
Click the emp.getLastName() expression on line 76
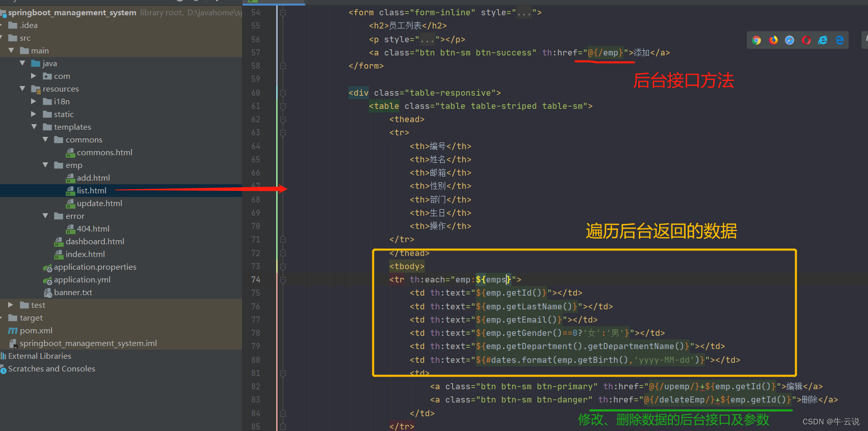click(x=529, y=306)
